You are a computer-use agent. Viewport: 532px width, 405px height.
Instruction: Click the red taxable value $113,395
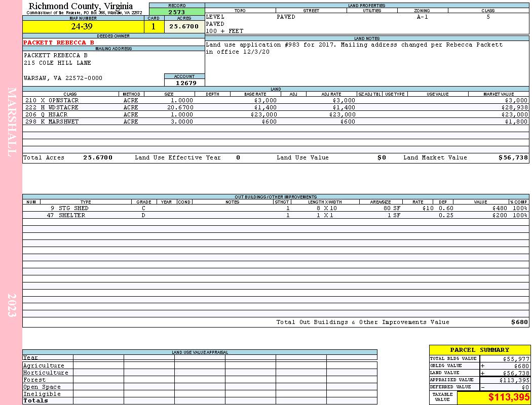(508, 397)
